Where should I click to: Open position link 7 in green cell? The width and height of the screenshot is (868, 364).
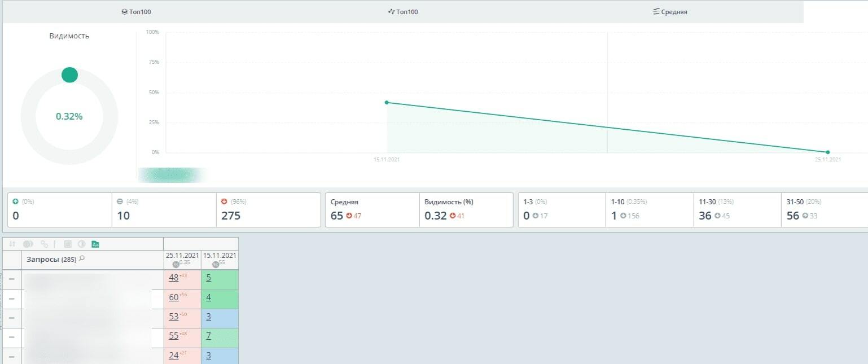[208, 336]
